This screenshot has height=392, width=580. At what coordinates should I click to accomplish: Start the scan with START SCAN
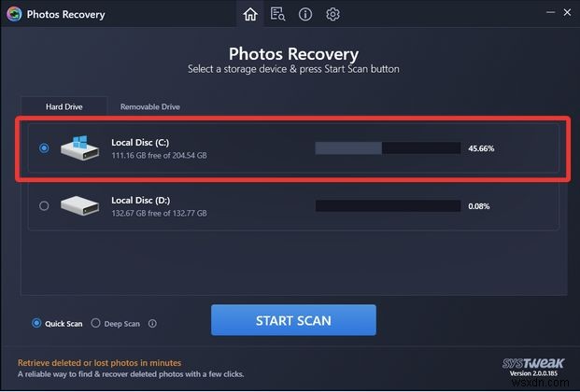(293, 320)
